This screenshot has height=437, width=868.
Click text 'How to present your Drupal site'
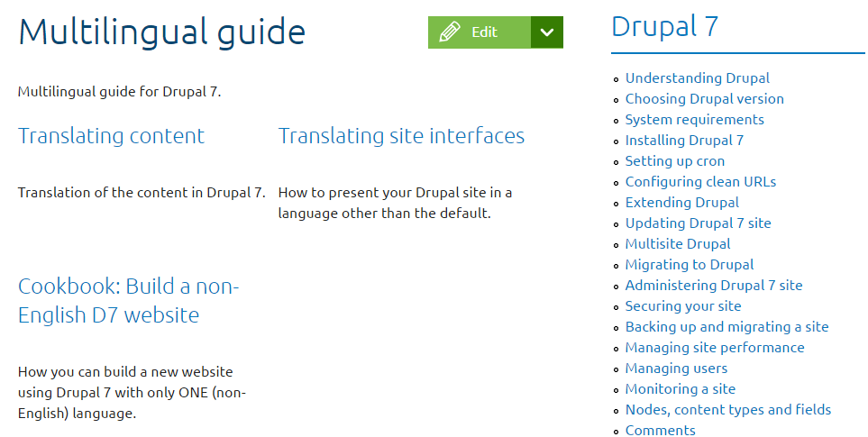[382, 193]
